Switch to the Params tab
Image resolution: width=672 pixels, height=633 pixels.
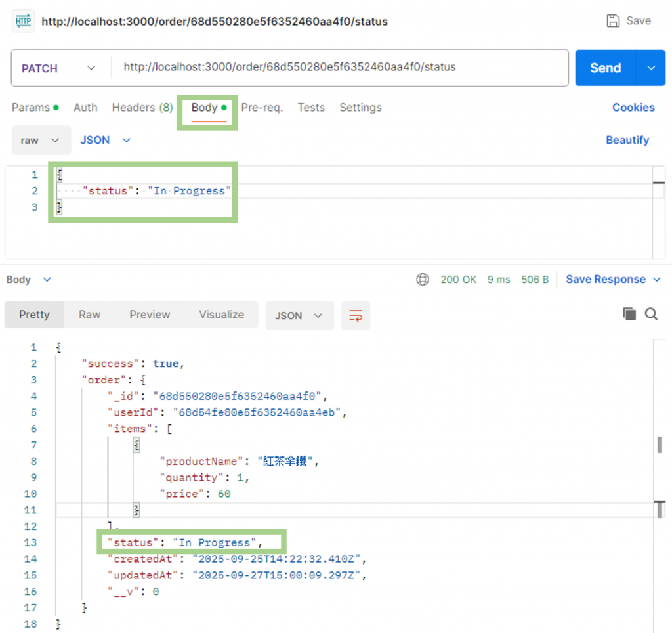[35, 108]
